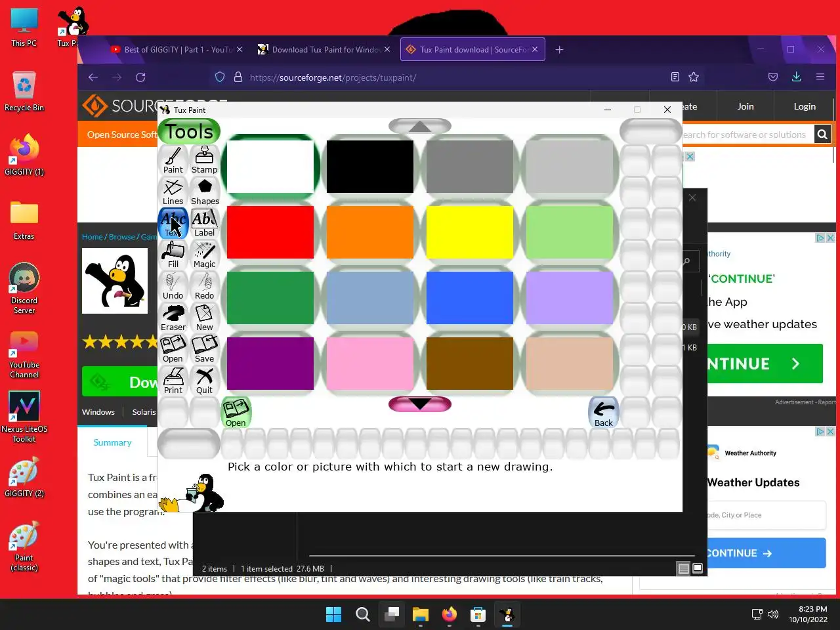Click the gray up scroll arrow
Screen dimensions: 840x630
[420, 126]
